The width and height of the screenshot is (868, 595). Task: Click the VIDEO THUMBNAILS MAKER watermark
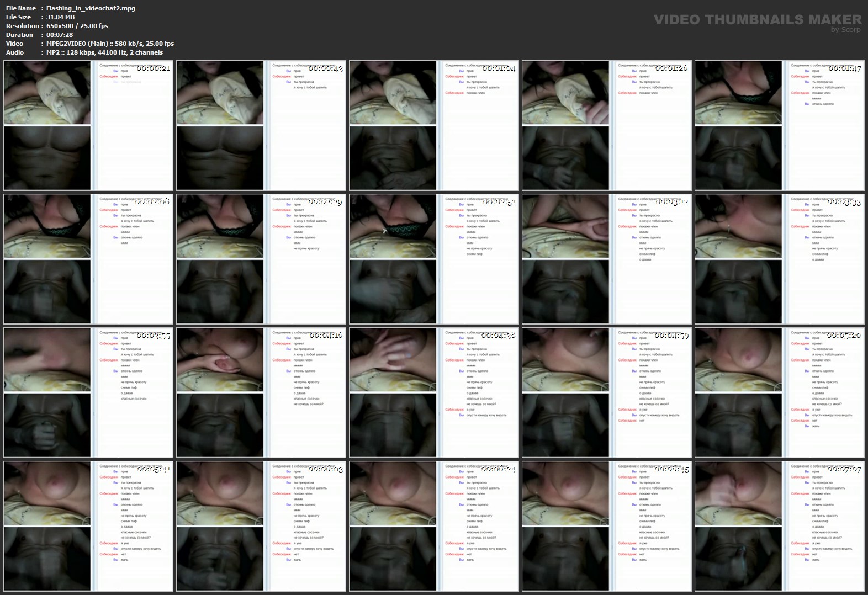[x=757, y=19]
